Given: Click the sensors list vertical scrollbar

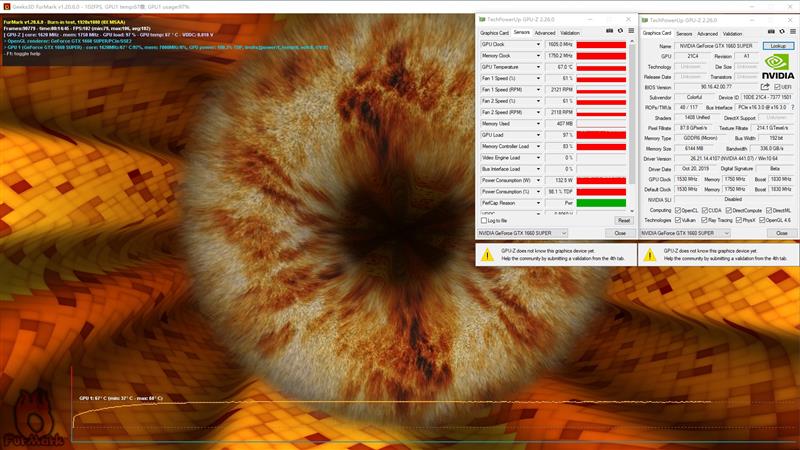Looking at the screenshot, I should coord(632,126).
